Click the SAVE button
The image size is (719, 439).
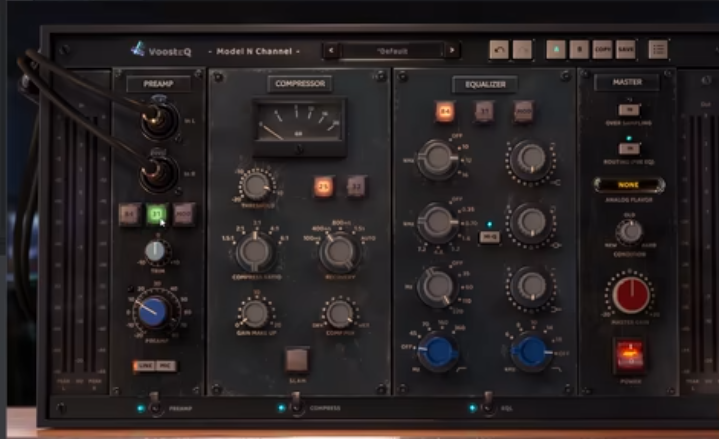tap(626, 49)
